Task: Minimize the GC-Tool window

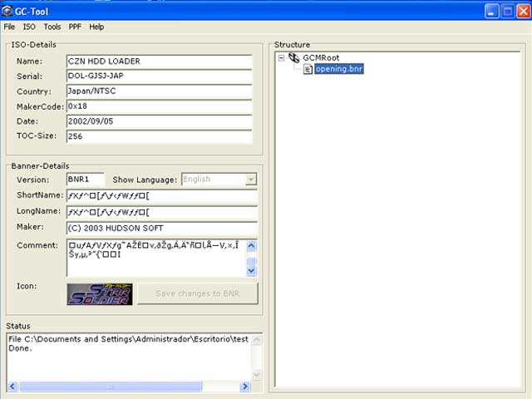Action: click(491, 11)
